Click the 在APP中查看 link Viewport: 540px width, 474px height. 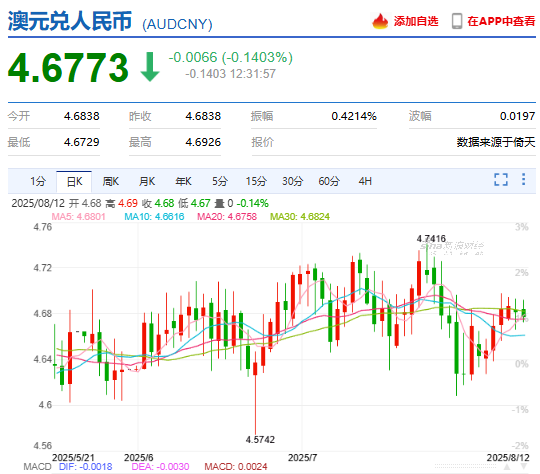(501, 21)
